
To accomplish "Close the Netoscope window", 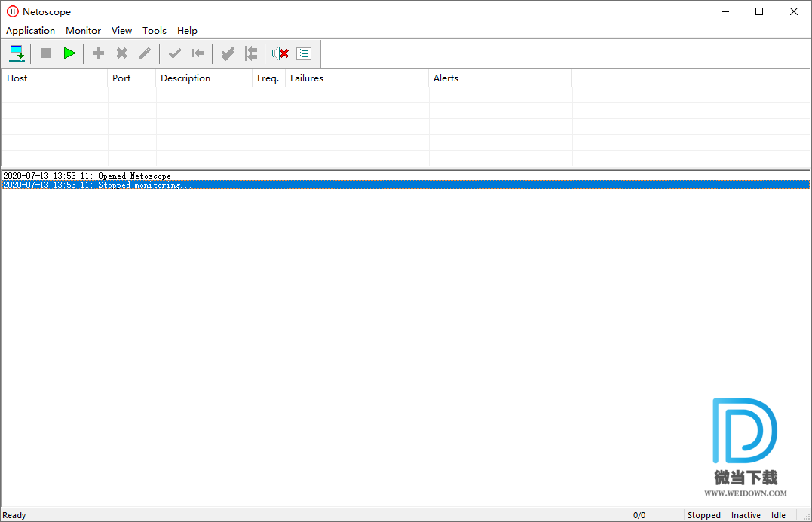I will pos(794,11).
